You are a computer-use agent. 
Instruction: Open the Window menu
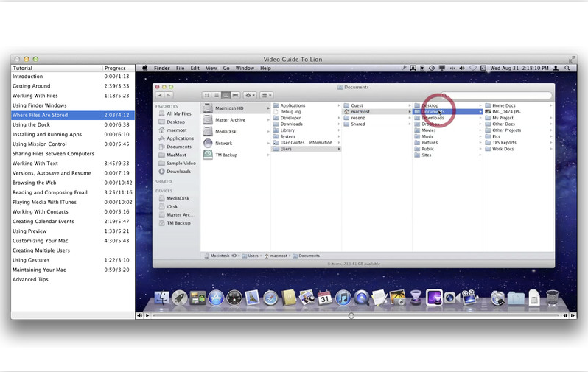click(x=245, y=68)
